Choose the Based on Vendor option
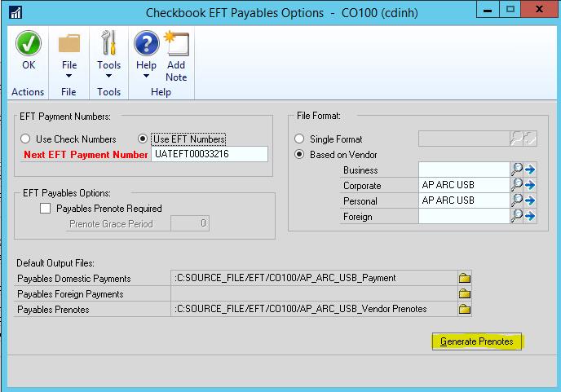This screenshot has width=561, height=392. click(x=301, y=154)
